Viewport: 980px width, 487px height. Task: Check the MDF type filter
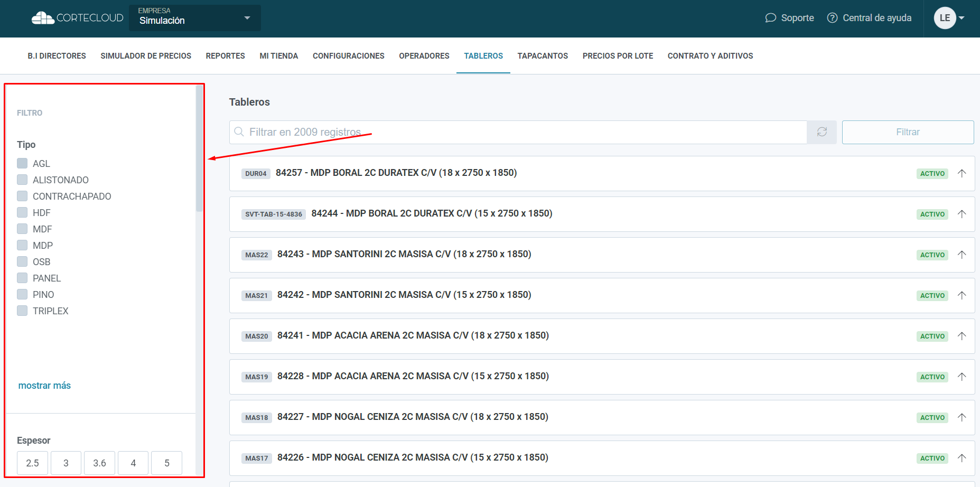tap(22, 229)
